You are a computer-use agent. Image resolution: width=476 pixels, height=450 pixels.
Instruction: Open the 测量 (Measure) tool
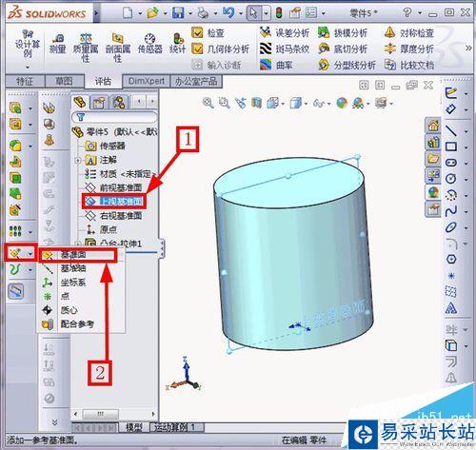58,44
